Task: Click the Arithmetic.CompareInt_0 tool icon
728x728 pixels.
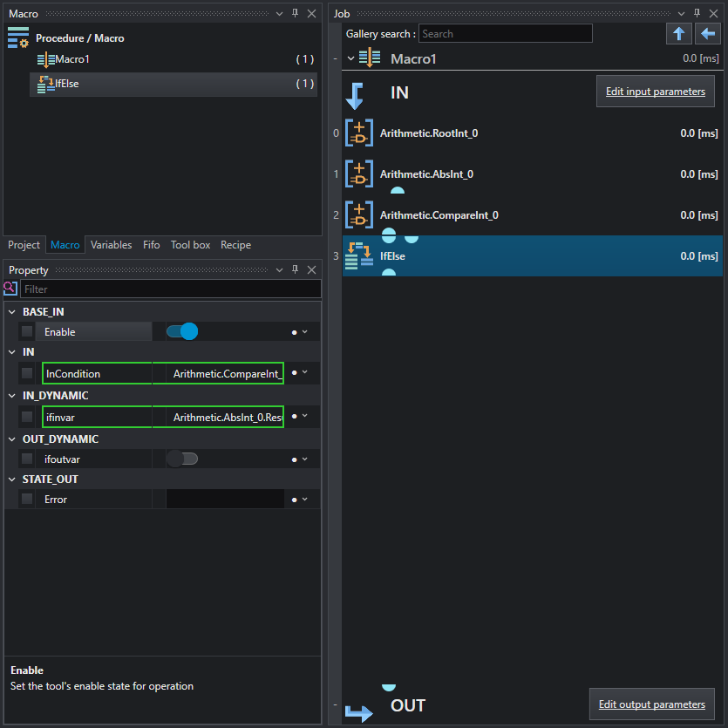Action: coord(359,215)
